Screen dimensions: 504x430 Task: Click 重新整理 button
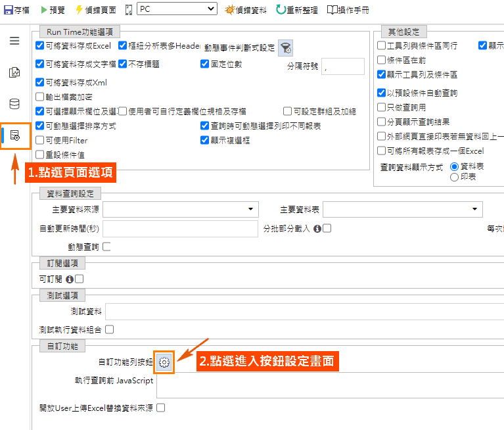click(x=298, y=10)
